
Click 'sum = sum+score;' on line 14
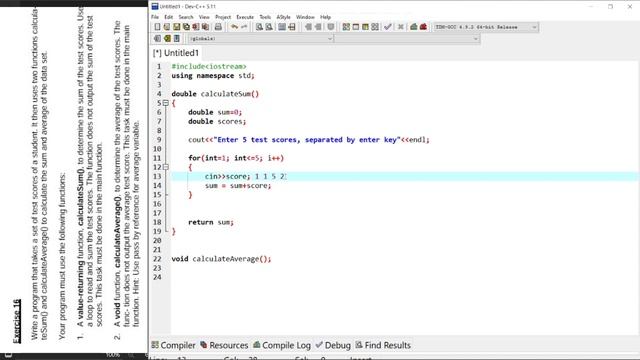238,185
